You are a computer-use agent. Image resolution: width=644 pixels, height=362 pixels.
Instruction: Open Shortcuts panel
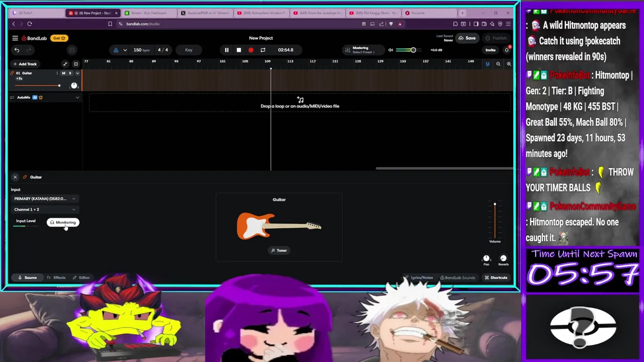pos(496,278)
